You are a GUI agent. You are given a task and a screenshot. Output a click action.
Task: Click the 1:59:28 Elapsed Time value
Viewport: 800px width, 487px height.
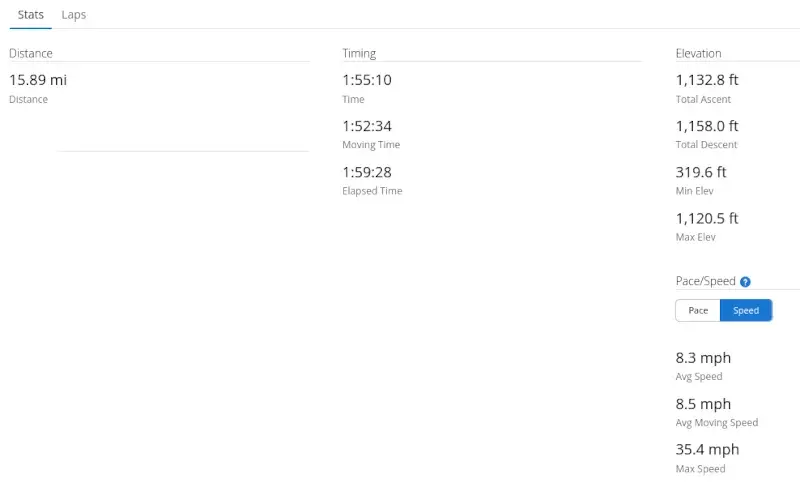point(367,172)
